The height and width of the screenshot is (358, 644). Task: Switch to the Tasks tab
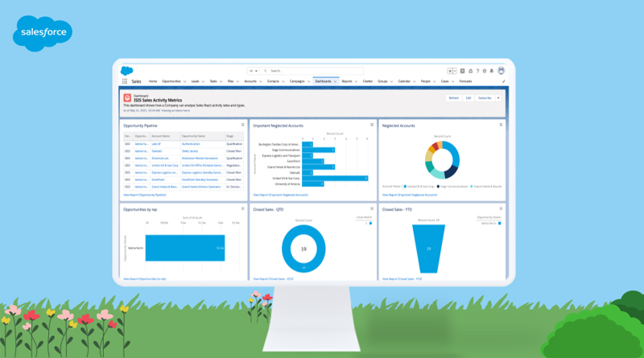pyautogui.click(x=213, y=81)
